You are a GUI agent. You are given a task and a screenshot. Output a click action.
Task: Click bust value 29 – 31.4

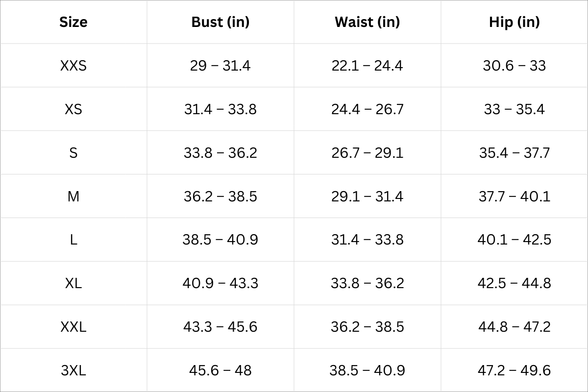(220, 66)
